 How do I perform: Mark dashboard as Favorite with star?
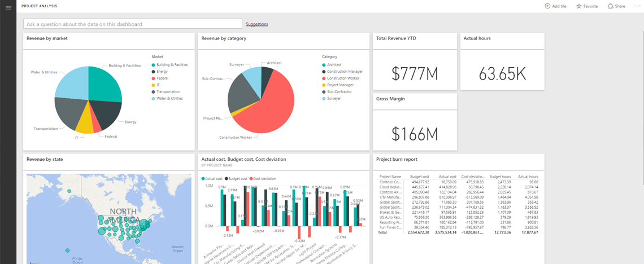click(x=587, y=6)
